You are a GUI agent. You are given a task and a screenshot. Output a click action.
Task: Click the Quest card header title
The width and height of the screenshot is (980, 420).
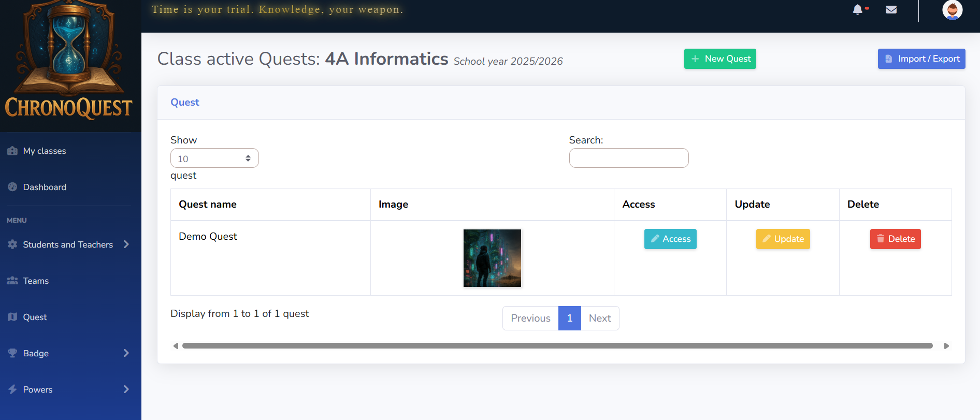click(185, 102)
